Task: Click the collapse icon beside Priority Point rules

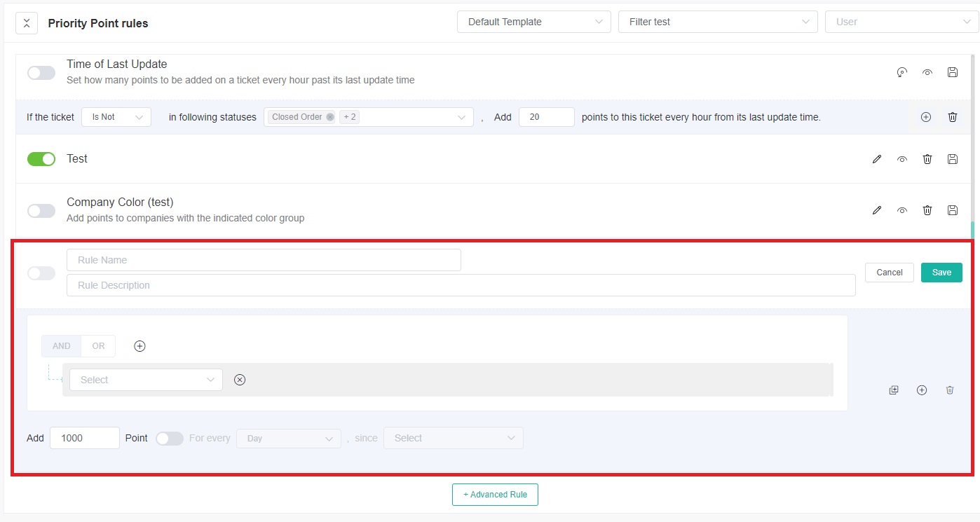Action: point(26,23)
